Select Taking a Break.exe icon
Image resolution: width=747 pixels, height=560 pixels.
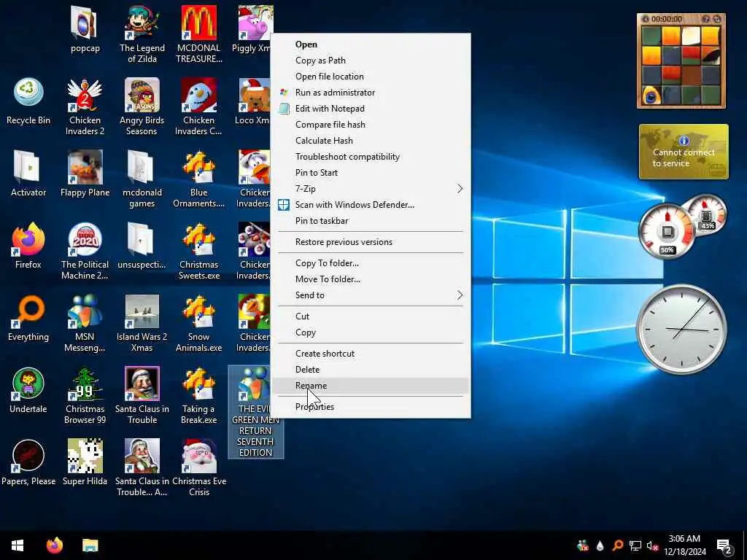click(198, 396)
